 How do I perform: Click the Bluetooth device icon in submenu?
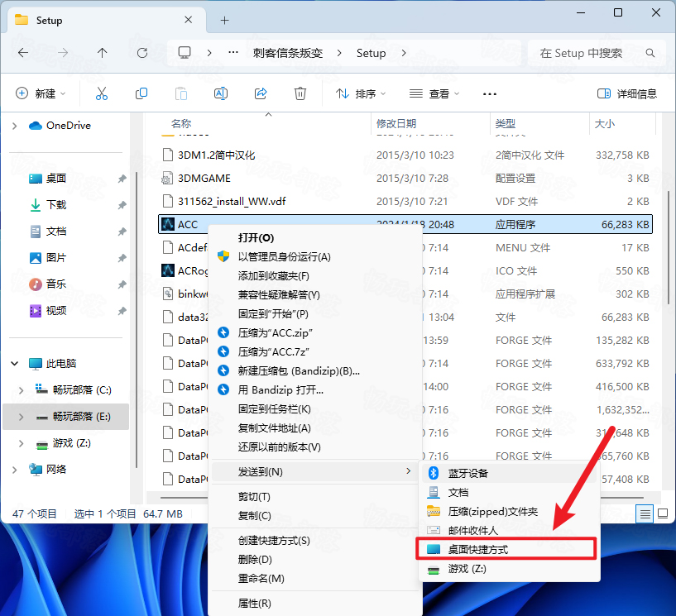pyautogui.click(x=434, y=473)
